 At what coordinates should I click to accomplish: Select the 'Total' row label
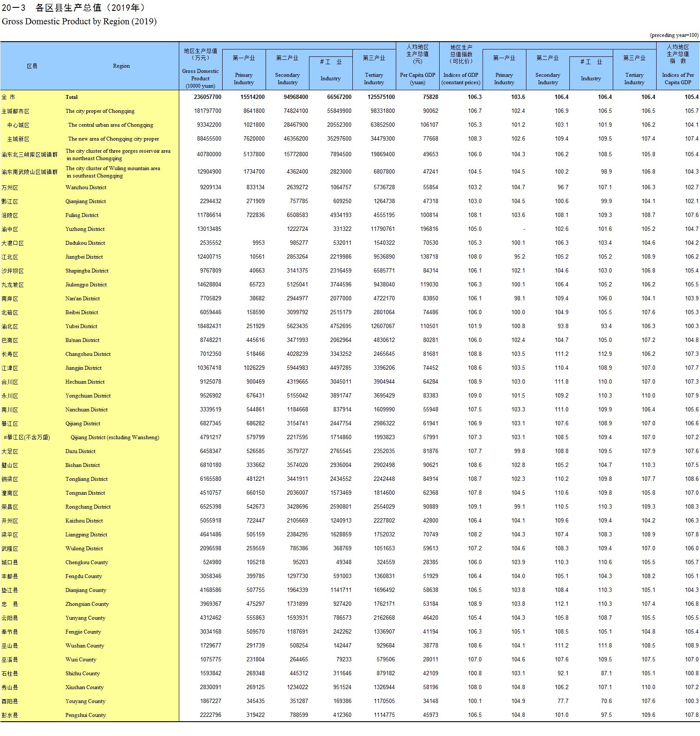[72, 97]
